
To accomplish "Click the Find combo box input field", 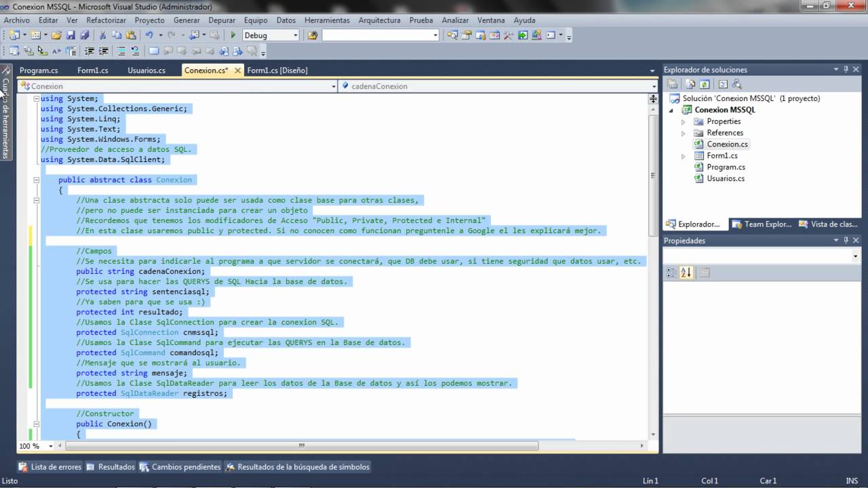I will click(376, 35).
